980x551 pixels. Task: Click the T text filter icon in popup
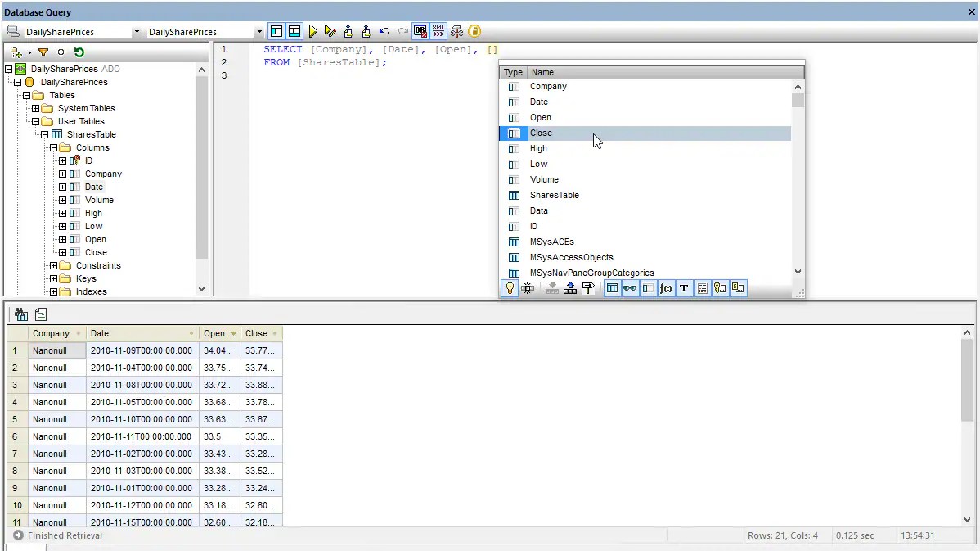(685, 287)
